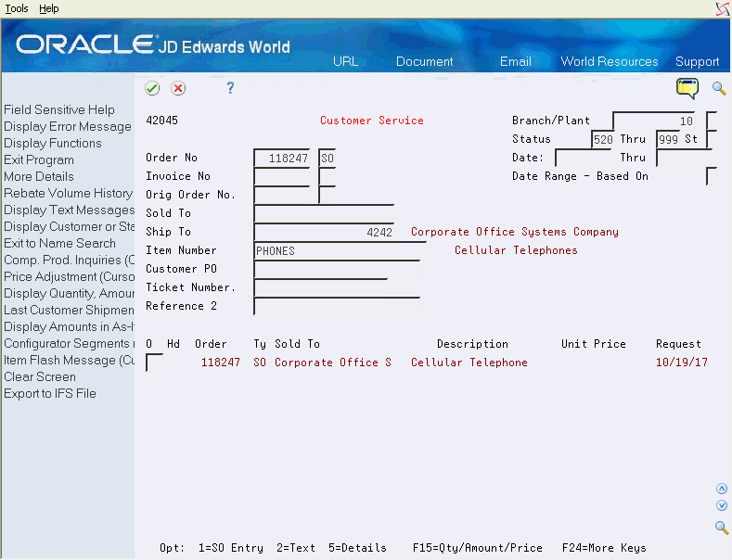Click the Sold To input field

(x=324, y=214)
